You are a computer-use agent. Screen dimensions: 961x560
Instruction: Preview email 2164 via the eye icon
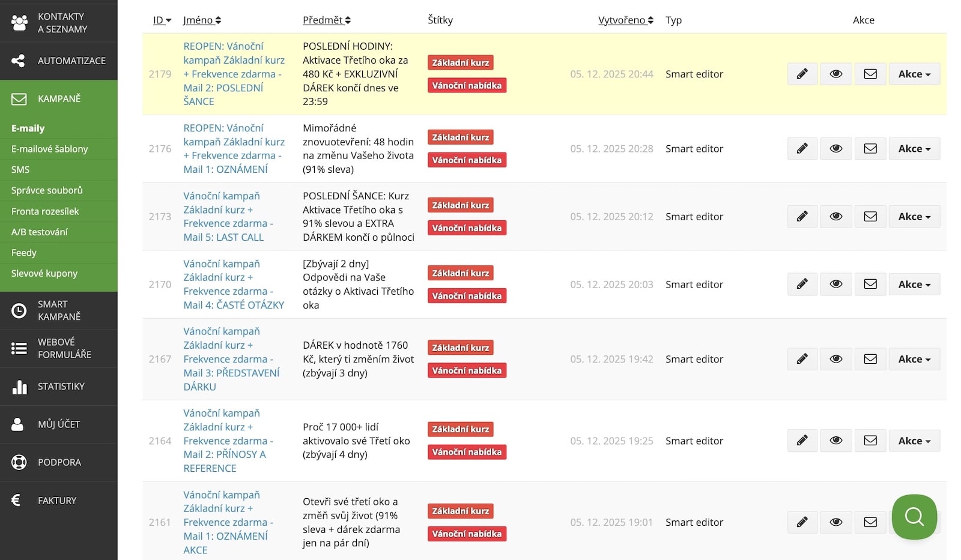click(x=835, y=441)
